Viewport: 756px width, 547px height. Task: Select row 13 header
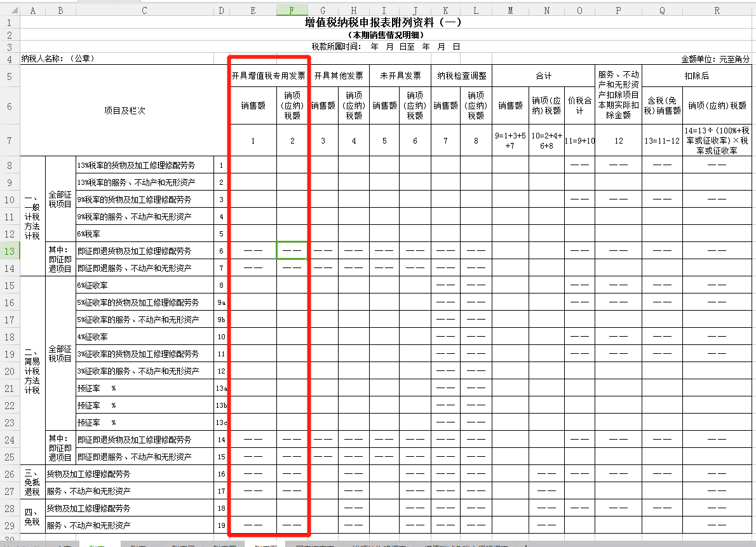coord(10,251)
